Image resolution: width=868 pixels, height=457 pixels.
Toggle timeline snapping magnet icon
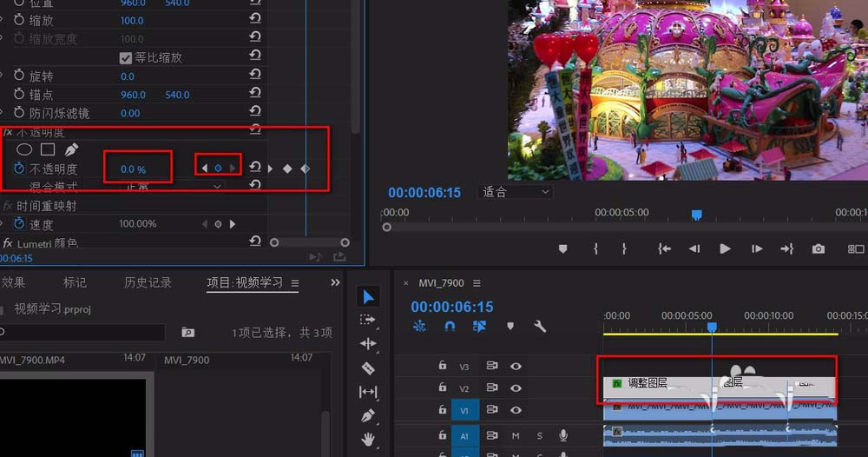coord(450,327)
